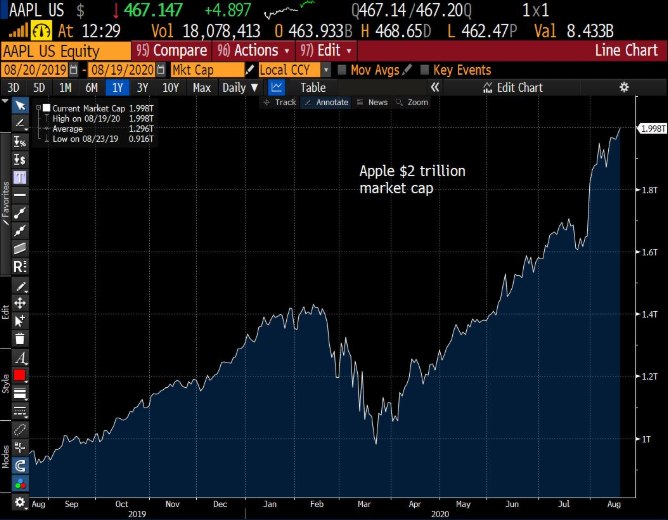The height and width of the screenshot is (520, 668).
Task: Open the regression R tool
Action: (20, 267)
